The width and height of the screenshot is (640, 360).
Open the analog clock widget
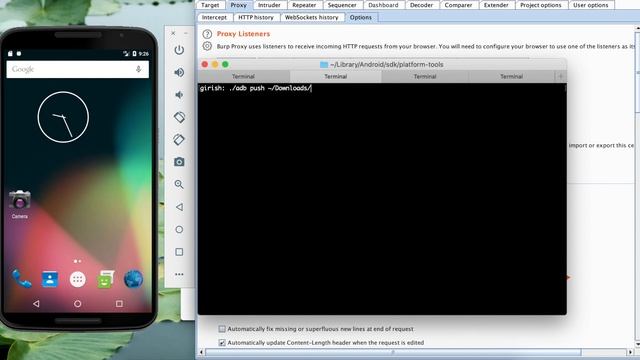63,117
